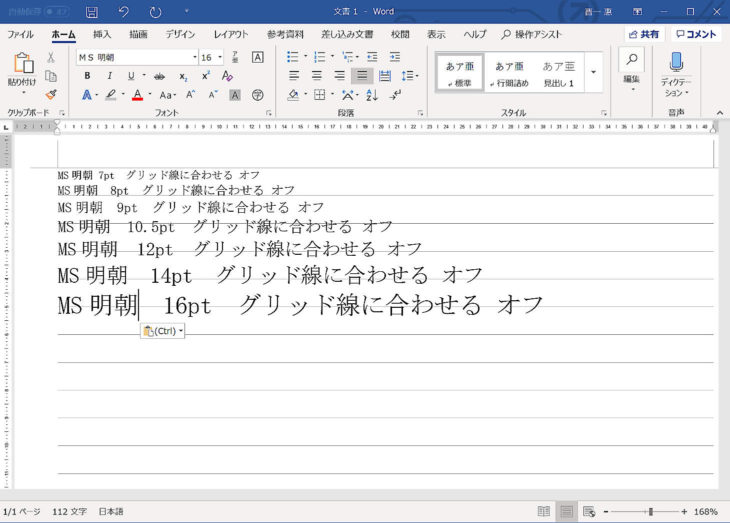Click the Save icon in the title bar
Screen dimensions: 730x523
pos(92,12)
